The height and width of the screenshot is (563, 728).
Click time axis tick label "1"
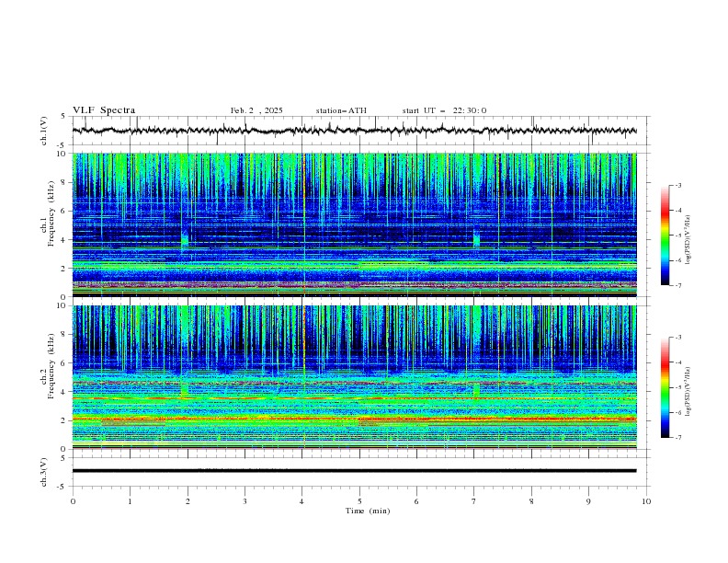pos(130,501)
